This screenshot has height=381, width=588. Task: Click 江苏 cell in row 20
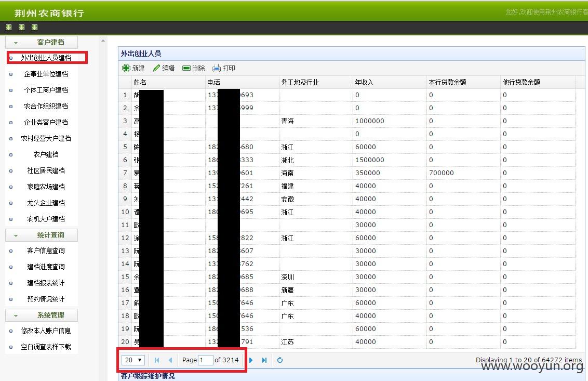[x=316, y=342]
